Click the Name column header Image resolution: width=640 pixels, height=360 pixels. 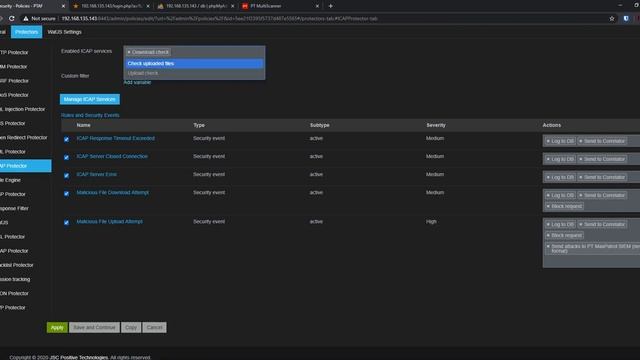[x=83, y=125]
